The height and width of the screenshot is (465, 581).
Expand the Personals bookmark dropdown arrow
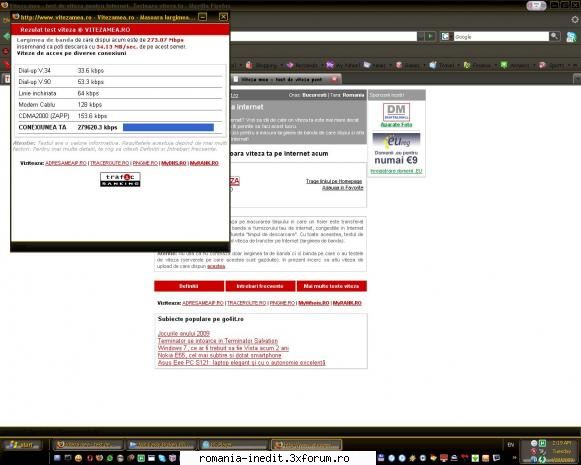322,66
